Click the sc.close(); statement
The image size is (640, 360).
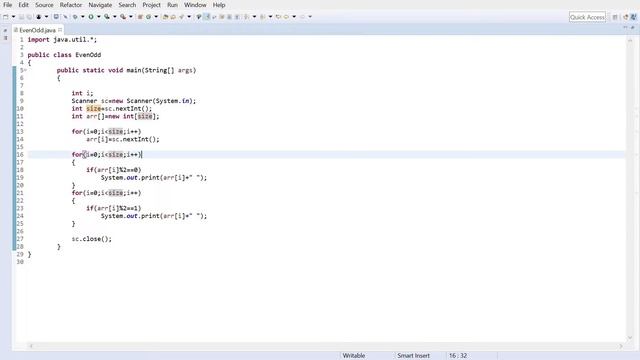tap(91, 239)
